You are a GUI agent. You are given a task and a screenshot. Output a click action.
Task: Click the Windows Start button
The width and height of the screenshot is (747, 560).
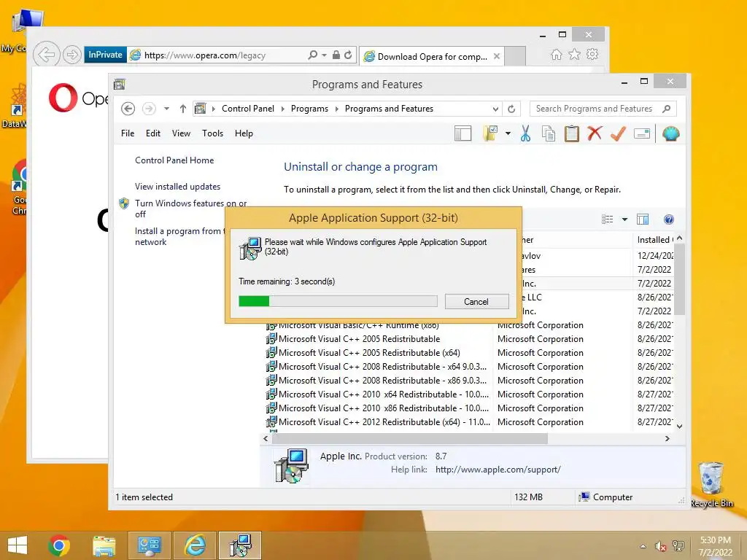(x=18, y=545)
